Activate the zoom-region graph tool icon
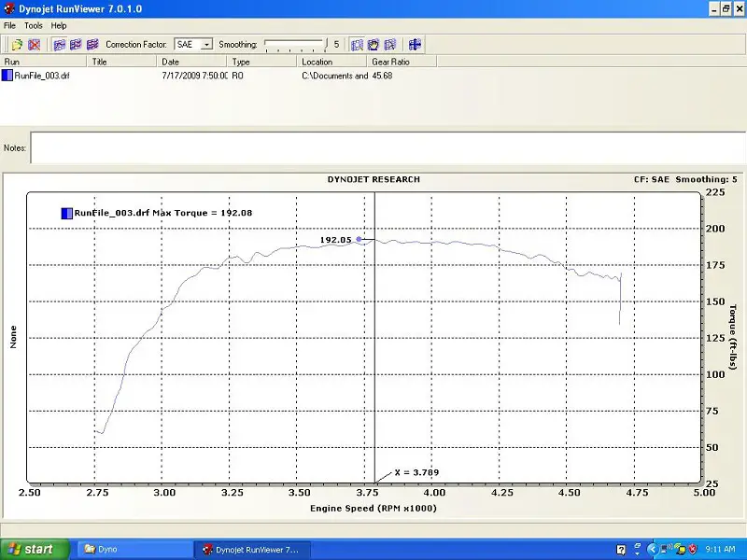Screen dimensions: 747x560 357,45
